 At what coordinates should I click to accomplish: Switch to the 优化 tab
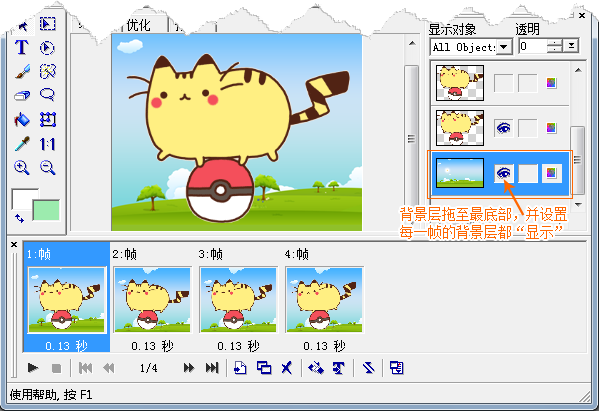click(139, 25)
